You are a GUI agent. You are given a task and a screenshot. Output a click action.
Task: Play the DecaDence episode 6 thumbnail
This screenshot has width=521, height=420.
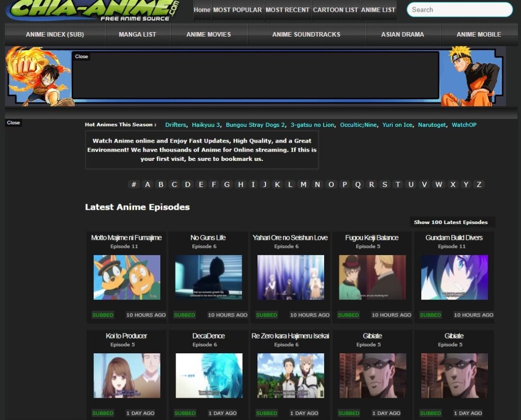pyautogui.click(x=209, y=375)
